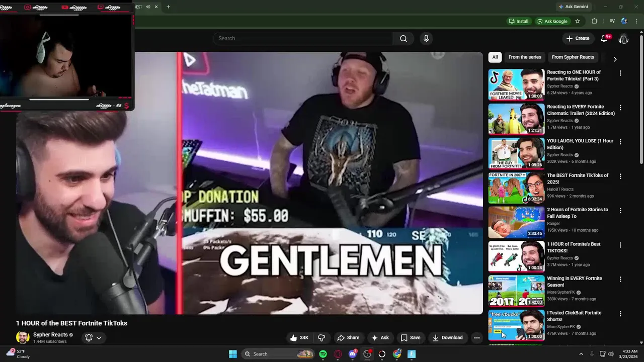This screenshot has height=362, width=644.
Task: Click HaloBT Reacts channel name
Action: coord(560,190)
